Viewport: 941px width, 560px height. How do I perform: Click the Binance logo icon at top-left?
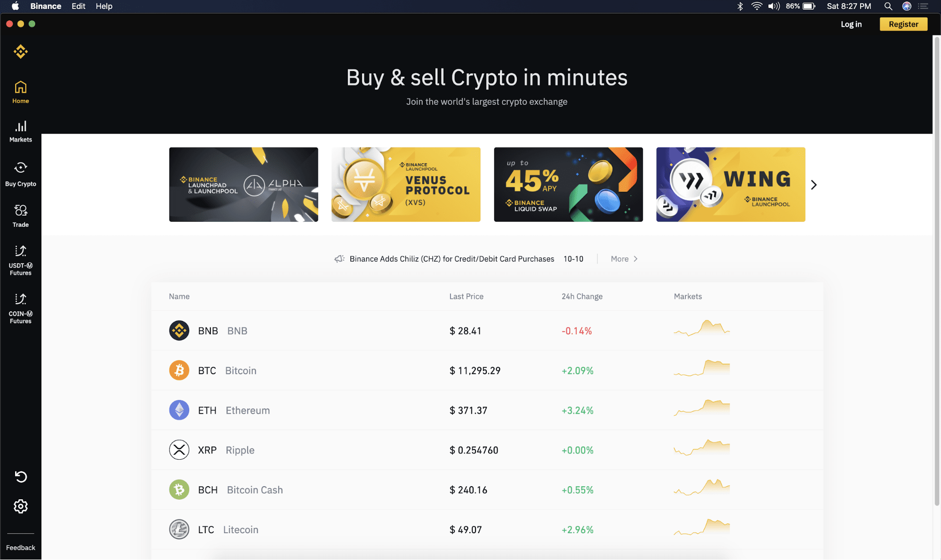tap(20, 52)
